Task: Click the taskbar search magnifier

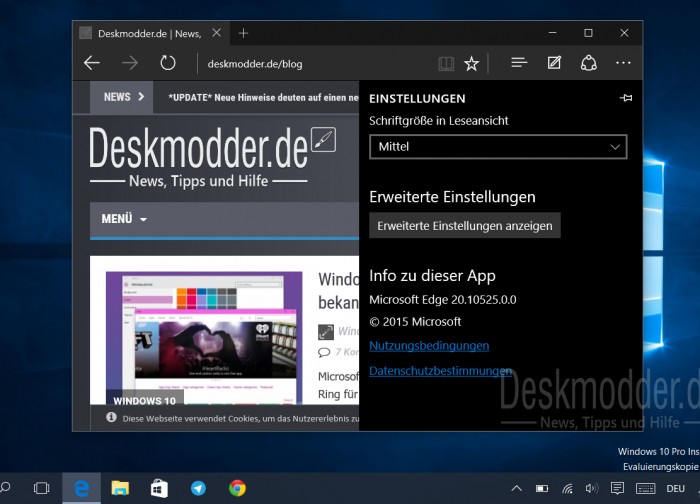Action: coord(5,488)
